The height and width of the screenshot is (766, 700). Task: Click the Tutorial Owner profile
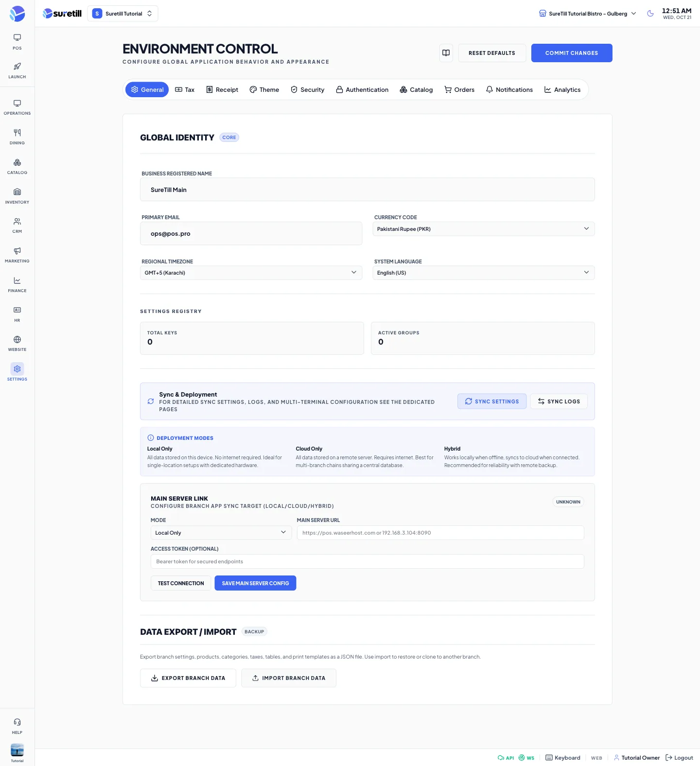[637, 758]
